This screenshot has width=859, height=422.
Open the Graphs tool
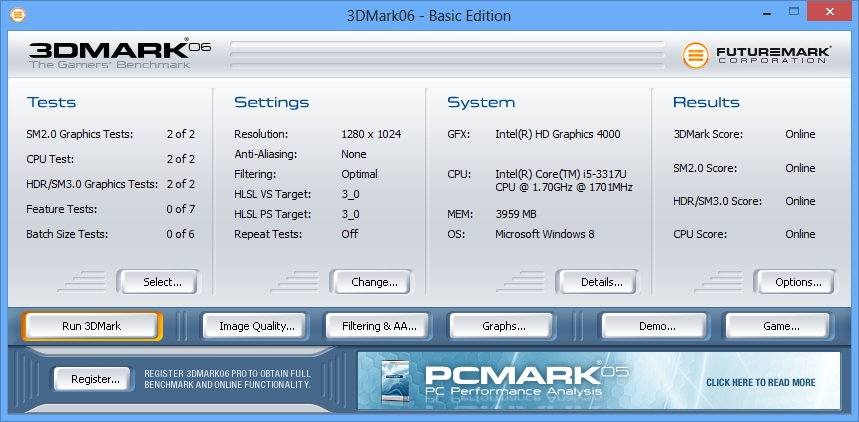coord(503,326)
